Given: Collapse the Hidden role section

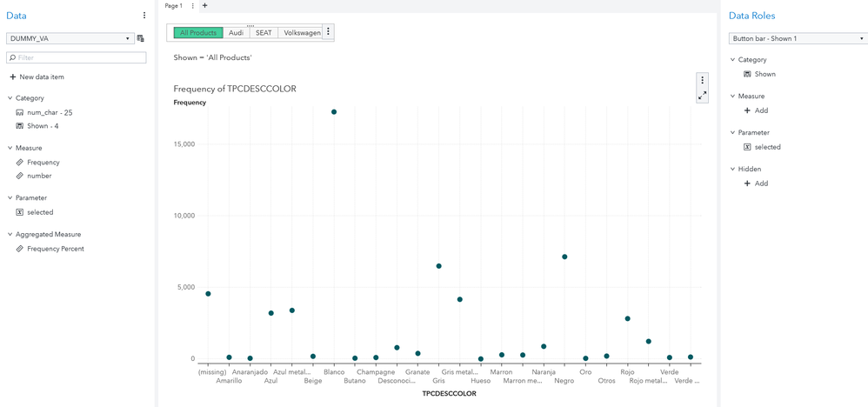Looking at the screenshot, I should click(732, 169).
